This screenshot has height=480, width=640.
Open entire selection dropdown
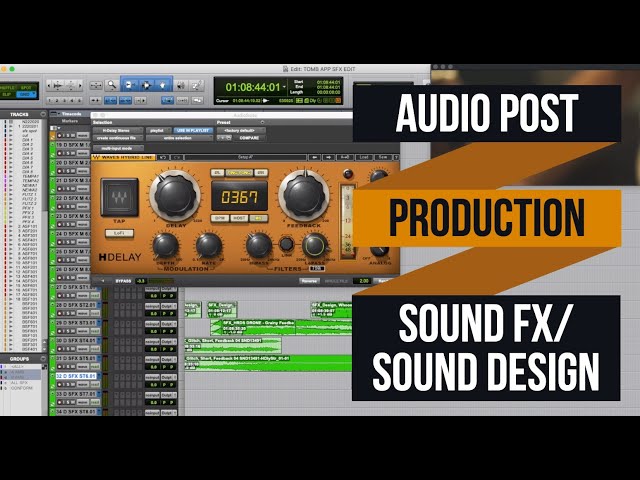click(179, 138)
